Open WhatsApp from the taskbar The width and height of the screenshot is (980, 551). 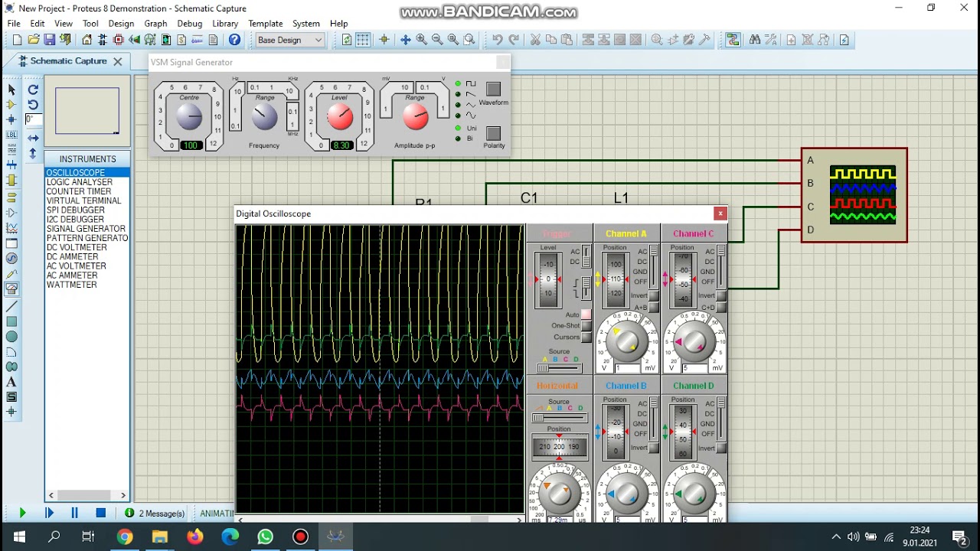(x=265, y=537)
